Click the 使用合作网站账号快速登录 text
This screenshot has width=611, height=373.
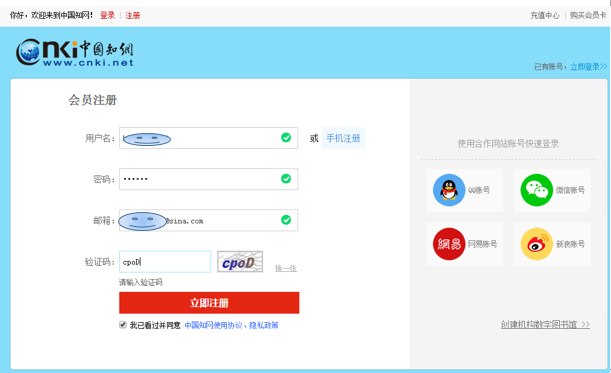[508, 144]
